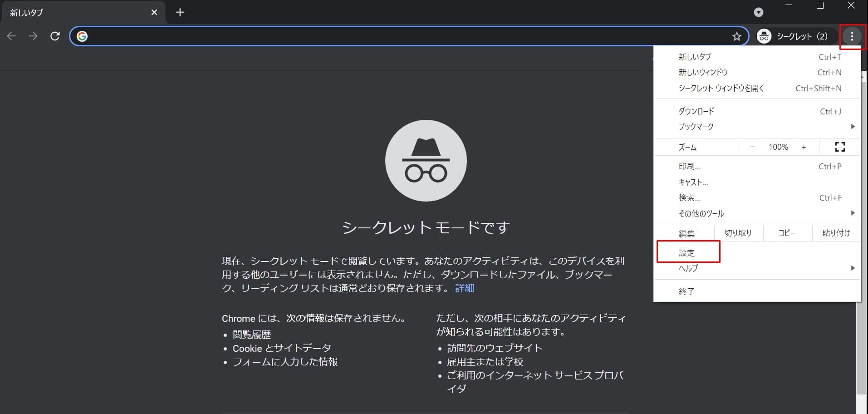The width and height of the screenshot is (868, 414).
Task: Select 新しいウィンドウ menu item
Action: (x=757, y=72)
